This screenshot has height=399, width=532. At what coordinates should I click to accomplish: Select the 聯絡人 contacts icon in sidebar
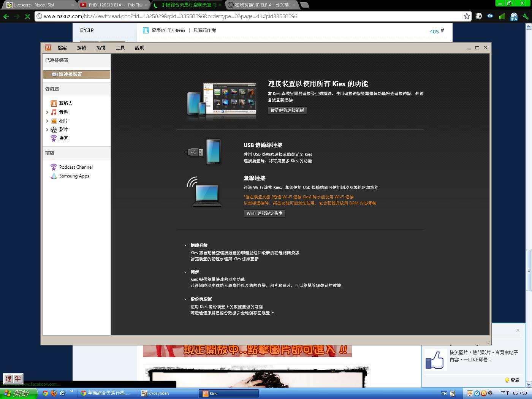click(x=54, y=103)
